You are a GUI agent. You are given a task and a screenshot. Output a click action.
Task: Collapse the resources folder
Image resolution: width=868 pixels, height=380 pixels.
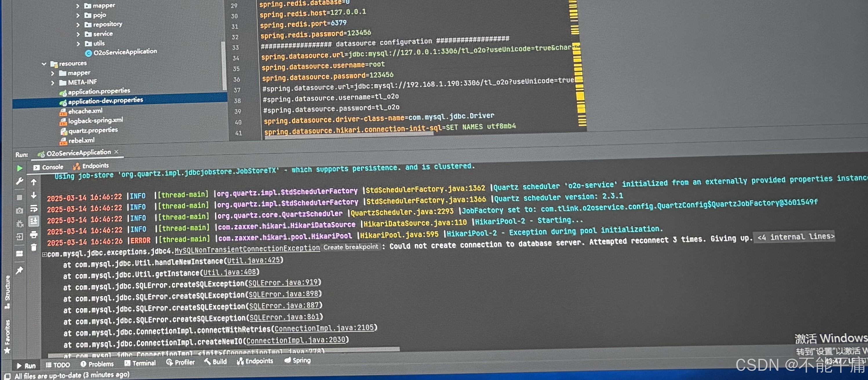tap(44, 63)
